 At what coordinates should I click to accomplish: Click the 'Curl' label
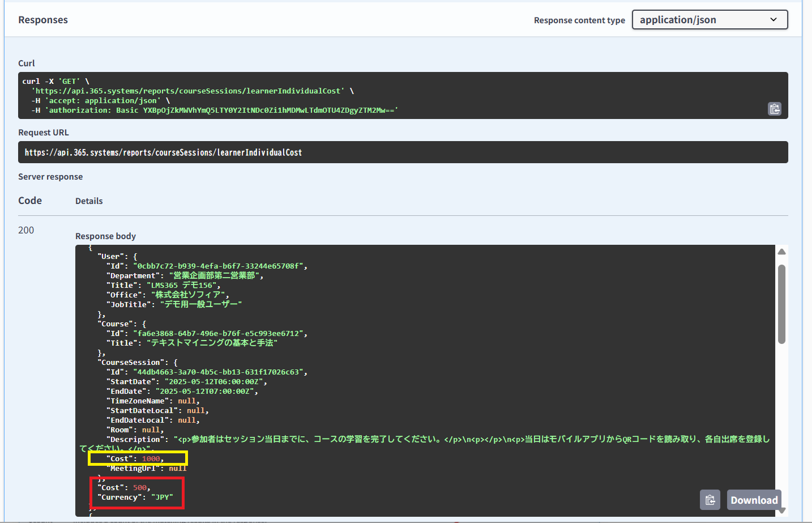click(x=27, y=63)
